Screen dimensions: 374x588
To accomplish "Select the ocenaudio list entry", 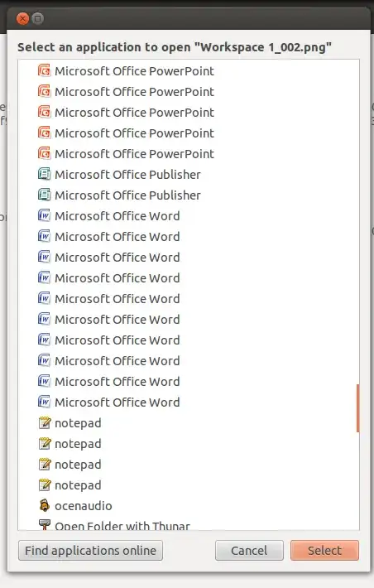I will point(189,505).
